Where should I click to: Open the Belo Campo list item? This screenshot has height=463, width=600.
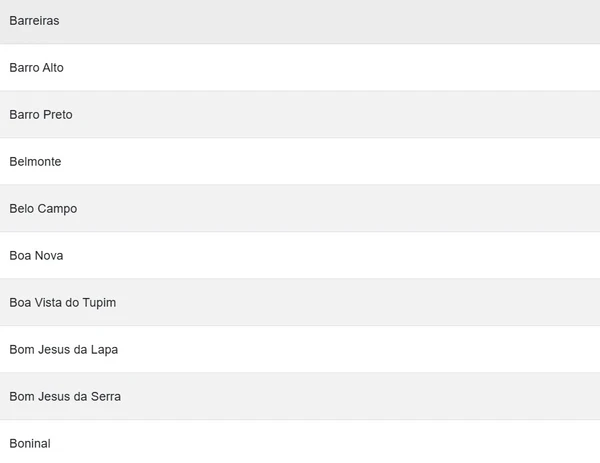click(300, 209)
